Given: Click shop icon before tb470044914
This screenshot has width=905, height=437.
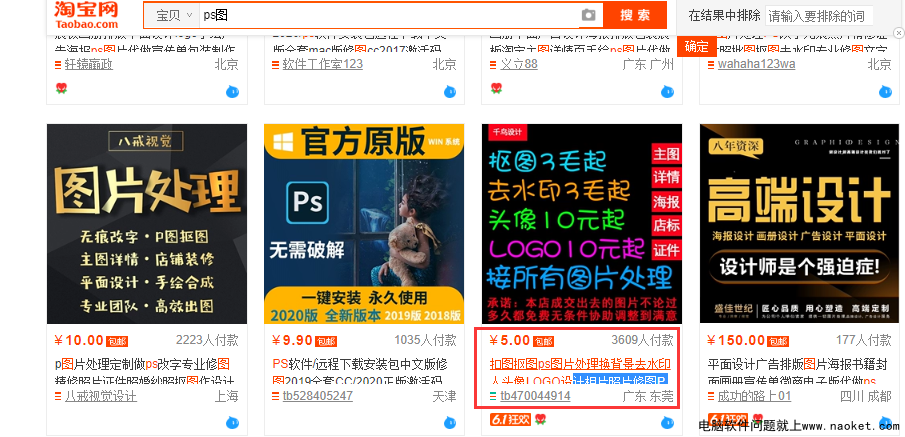Looking at the screenshot, I should [493, 397].
